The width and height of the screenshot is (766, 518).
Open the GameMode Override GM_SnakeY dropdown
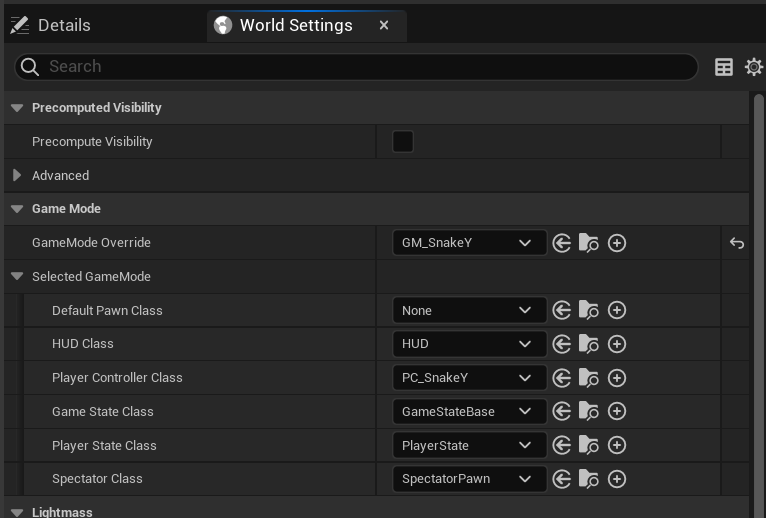[469, 243]
